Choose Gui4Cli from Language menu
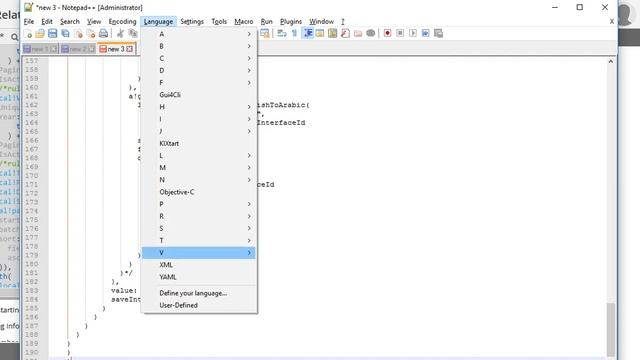Viewport: 640px width, 360px height. (199, 95)
